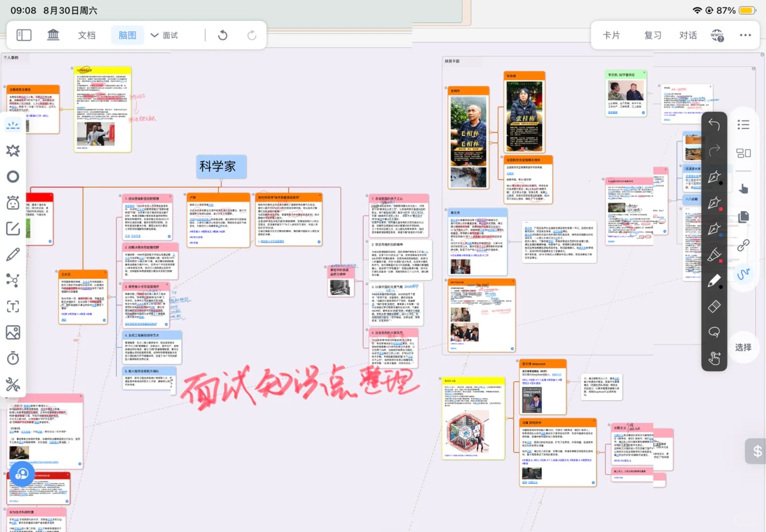Select the image insert tool

coord(13,332)
